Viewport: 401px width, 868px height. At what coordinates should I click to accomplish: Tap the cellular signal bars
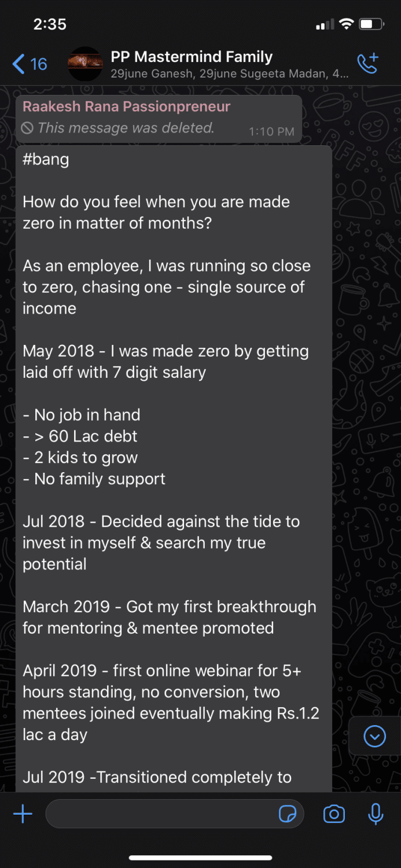pos(325,25)
